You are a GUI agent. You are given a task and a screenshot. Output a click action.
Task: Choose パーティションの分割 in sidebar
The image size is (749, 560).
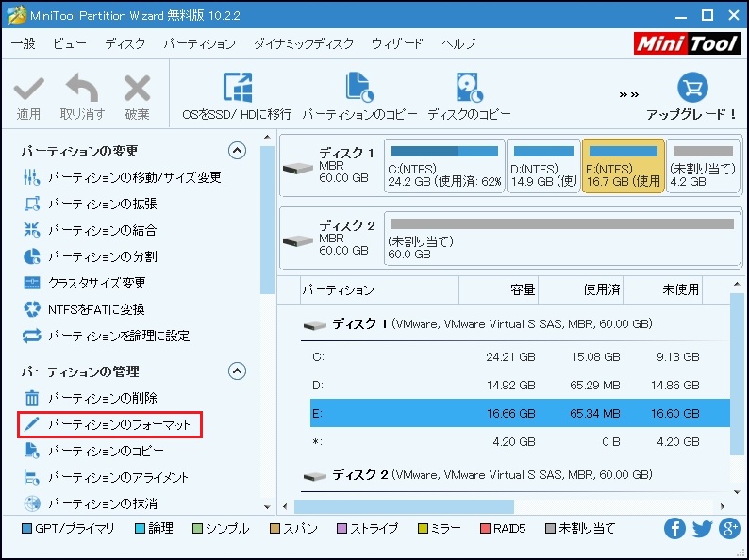click(90, 256)
